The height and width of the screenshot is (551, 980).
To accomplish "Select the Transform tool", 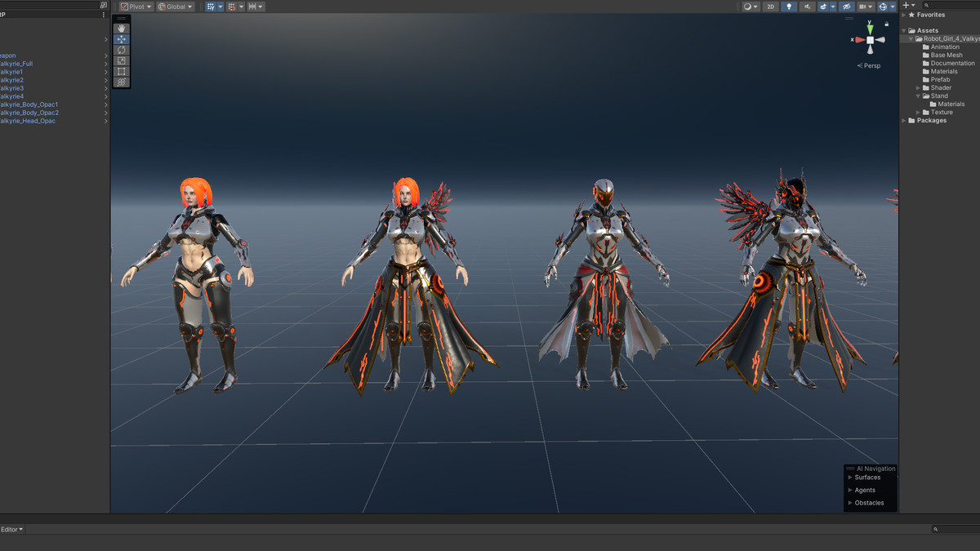I will click(122, 82).
